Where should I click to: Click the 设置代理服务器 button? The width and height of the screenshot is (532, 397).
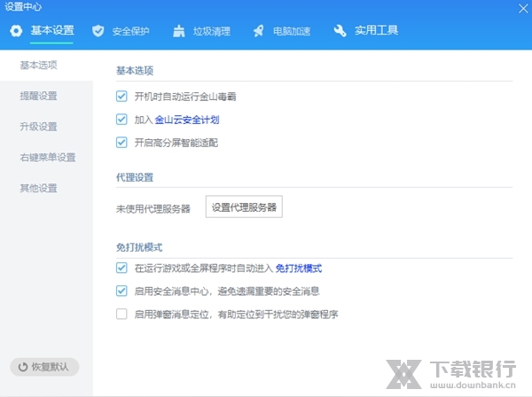pyautogui.click(x=244, y=206)
